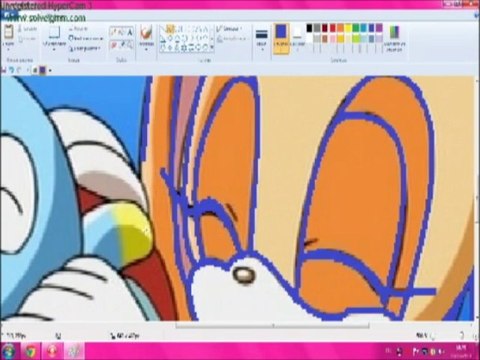Viewport: 480px width, 360px height.
Task: Select the Line shape
Action: (x=163, y=29)
